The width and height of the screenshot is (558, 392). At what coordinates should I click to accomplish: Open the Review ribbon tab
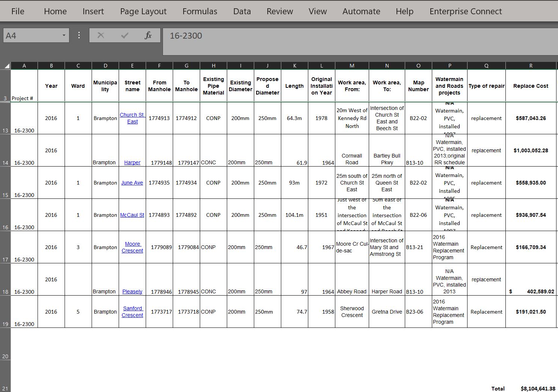click(280, 11)
